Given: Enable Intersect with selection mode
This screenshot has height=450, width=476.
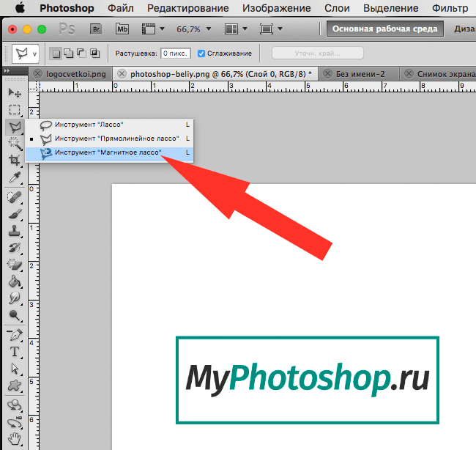Looking at the screenshot, I should (93, 54).
